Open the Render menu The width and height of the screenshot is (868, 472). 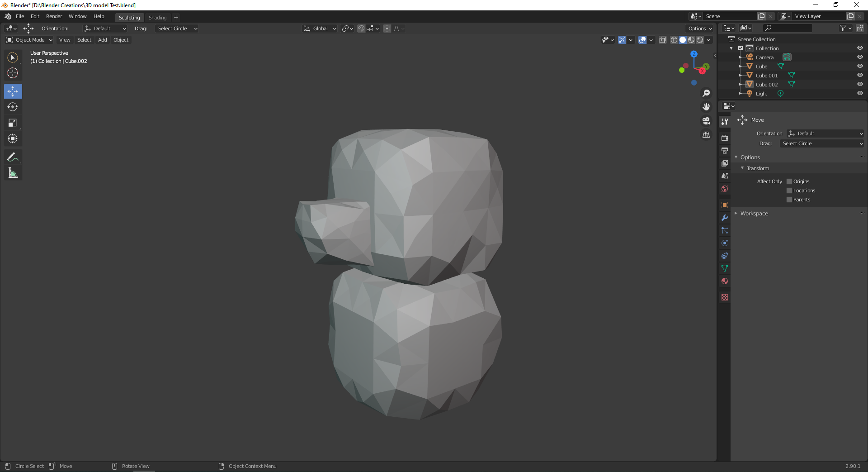click(x=54, y=16)
